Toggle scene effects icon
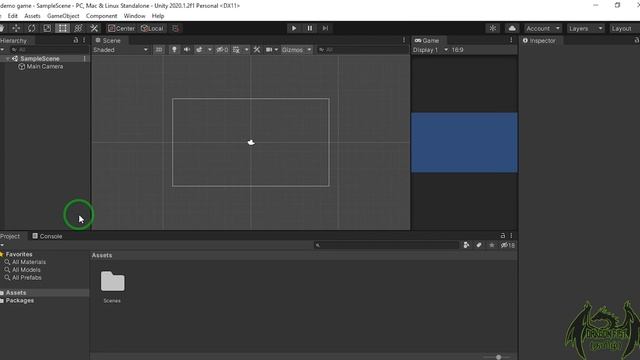640x360 pixels. point(199,50)
